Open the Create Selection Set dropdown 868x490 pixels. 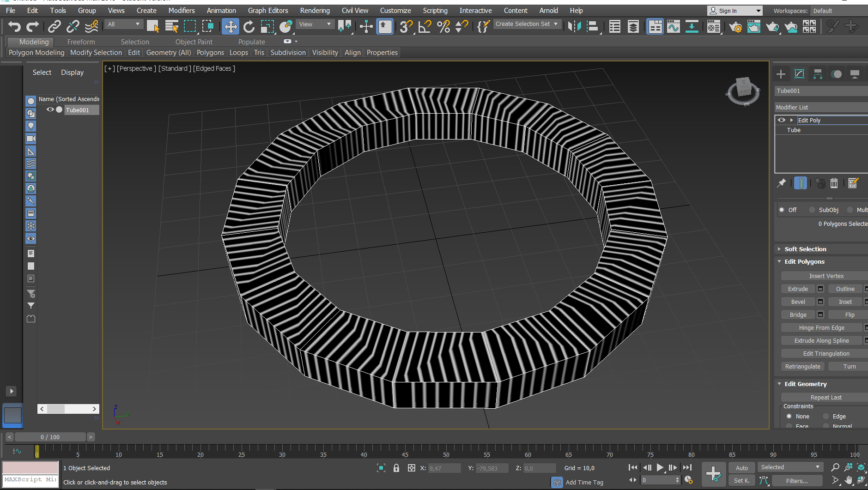point(527,24)
